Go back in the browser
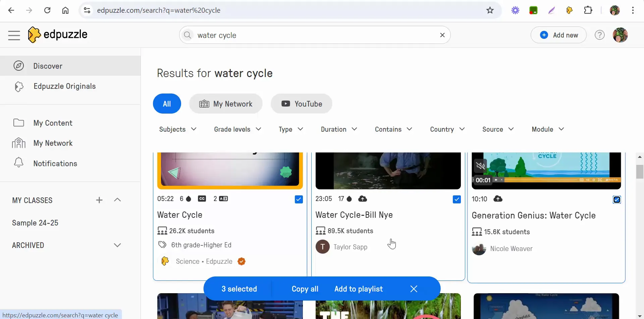This screenshot has height=319, width=644. [x=11, y=10]
